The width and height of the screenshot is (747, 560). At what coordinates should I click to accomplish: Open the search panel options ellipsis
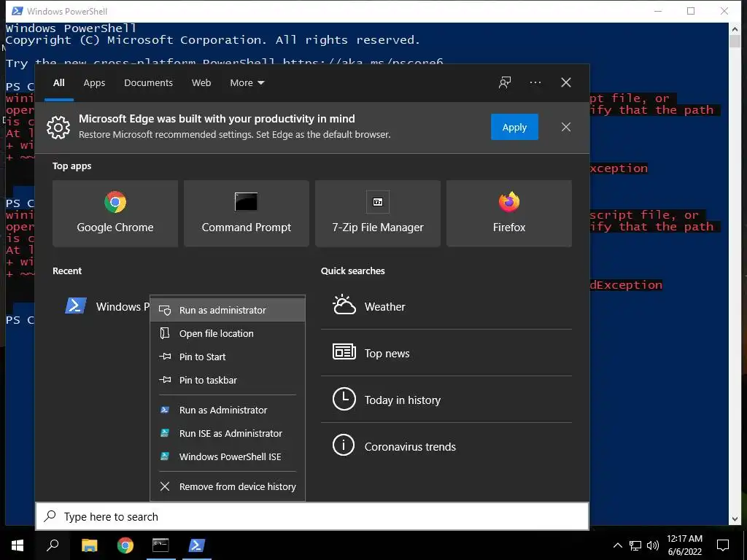535,82
